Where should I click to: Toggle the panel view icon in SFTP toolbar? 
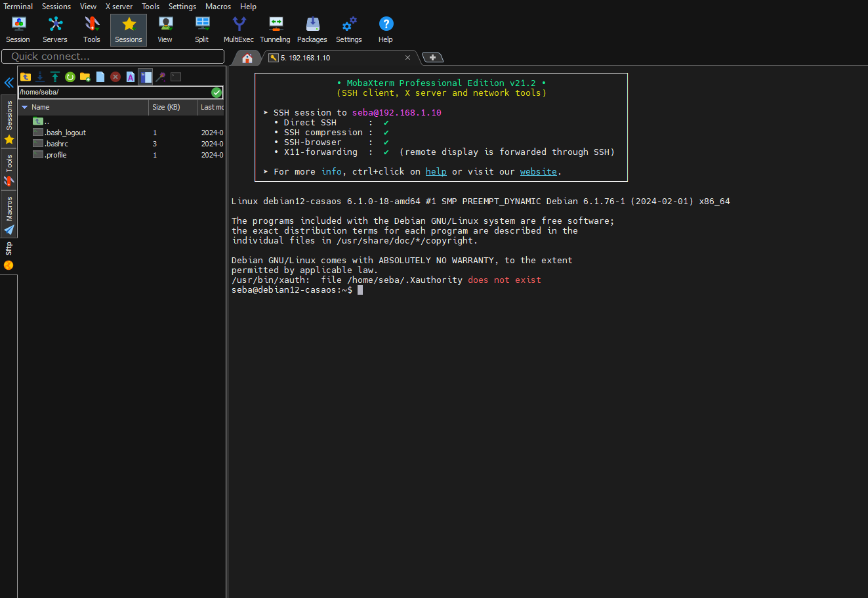146,77
